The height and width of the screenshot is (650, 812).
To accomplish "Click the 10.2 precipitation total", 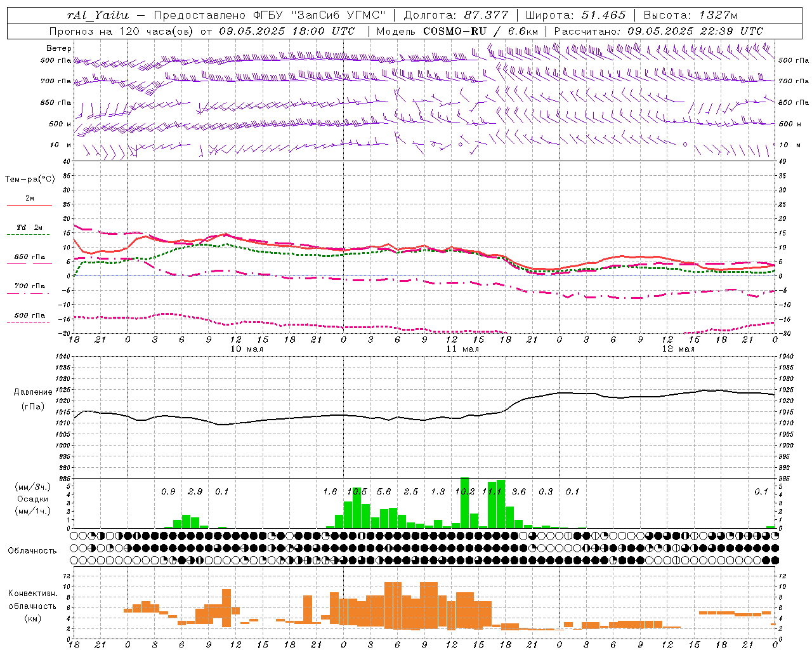I will tap(465, 492).
